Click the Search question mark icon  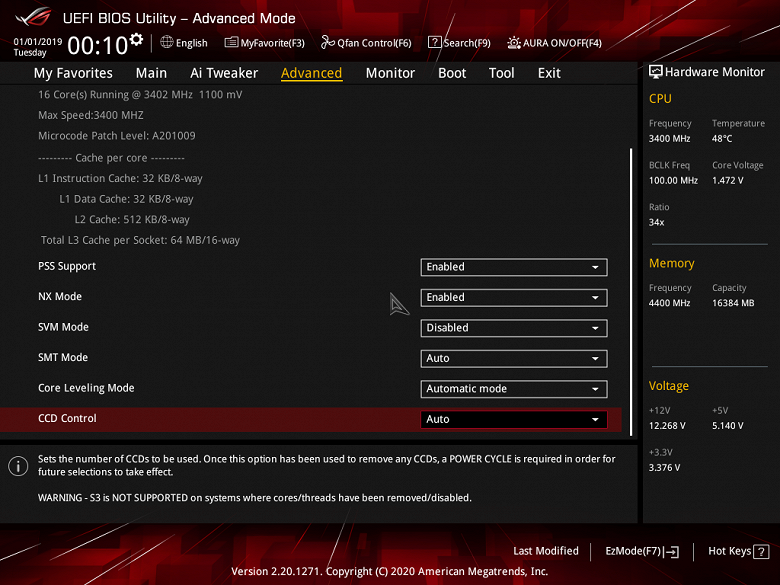coord(434,42)
